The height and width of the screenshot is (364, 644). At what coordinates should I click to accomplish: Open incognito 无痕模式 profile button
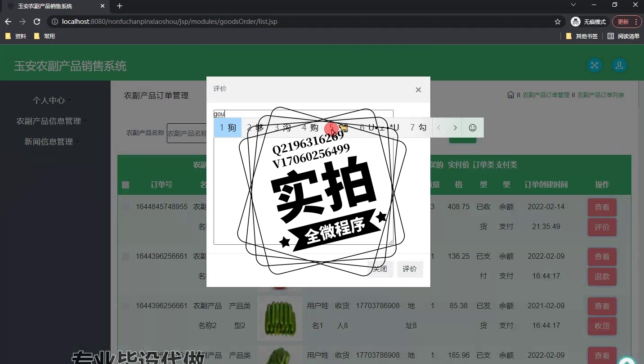[588, 22]
